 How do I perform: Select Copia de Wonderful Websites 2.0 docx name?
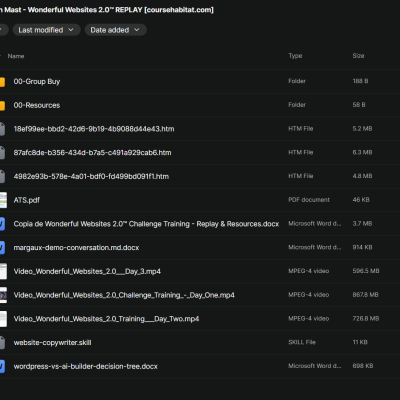pyautogui.click(x=146, y=224)
